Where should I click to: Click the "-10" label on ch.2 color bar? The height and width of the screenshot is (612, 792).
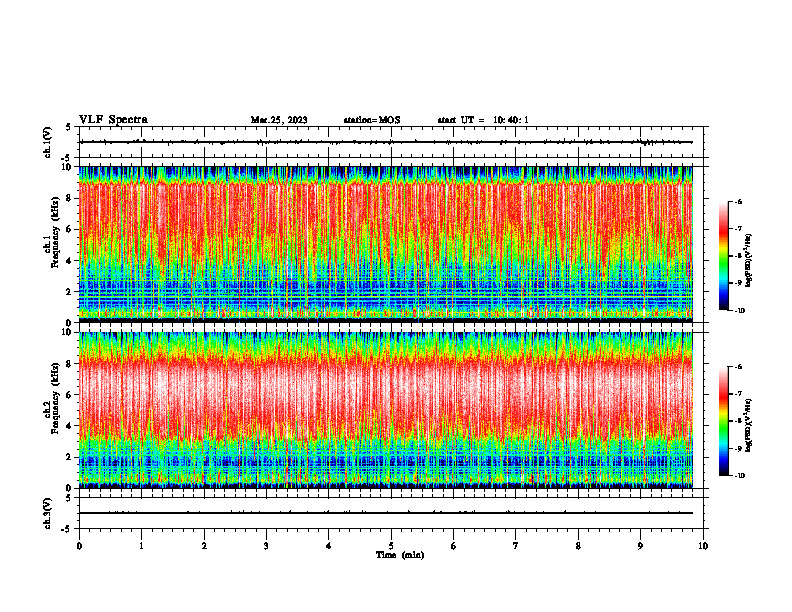739,476
